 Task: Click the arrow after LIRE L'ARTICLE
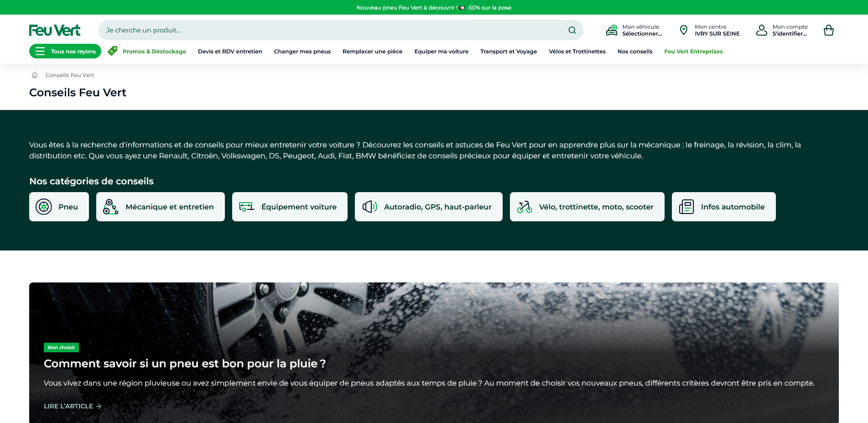tap(99, 406)
